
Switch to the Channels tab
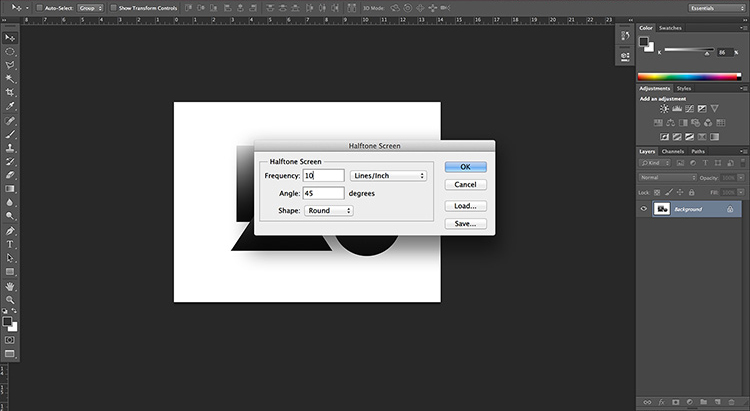point(673,151)
